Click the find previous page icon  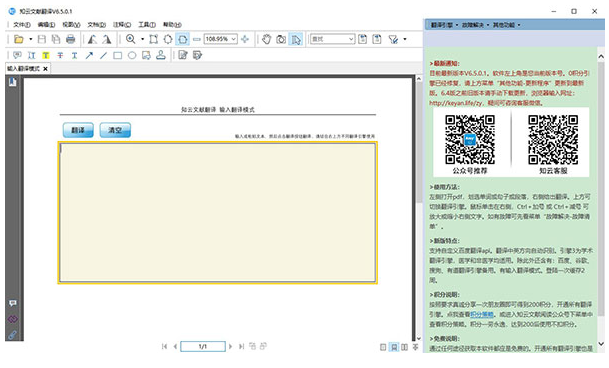(x=362, y=39)
